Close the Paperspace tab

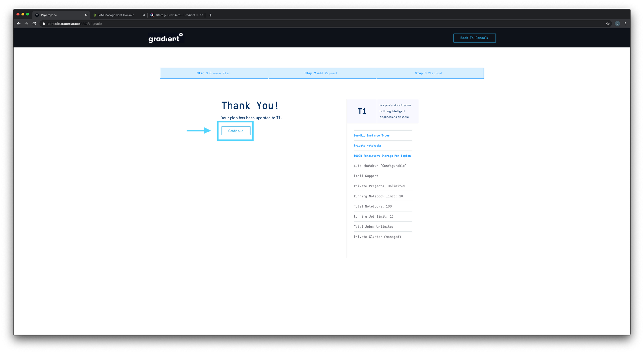(86, 15)
